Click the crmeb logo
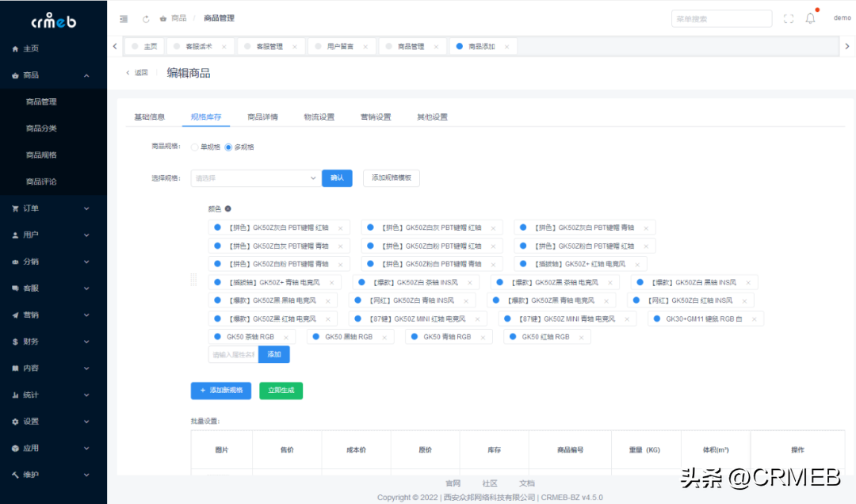Viewport: 856px width, 504px height. click(x=54, y=21)
